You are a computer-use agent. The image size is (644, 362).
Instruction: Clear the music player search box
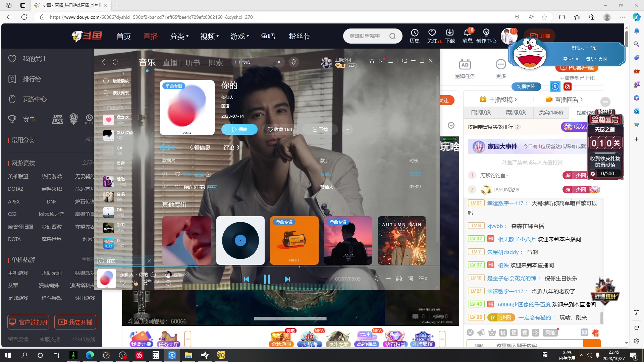point(279,62)
